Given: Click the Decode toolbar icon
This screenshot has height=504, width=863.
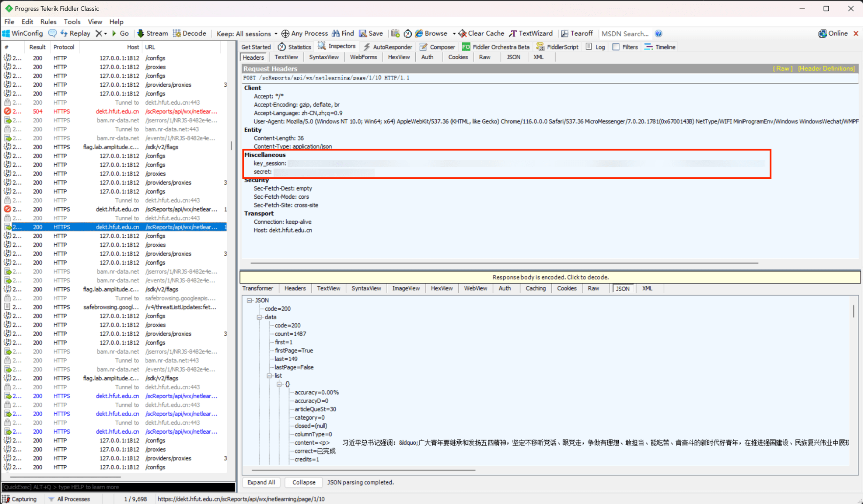Looking at the screenshot, I should pos(177,33).
